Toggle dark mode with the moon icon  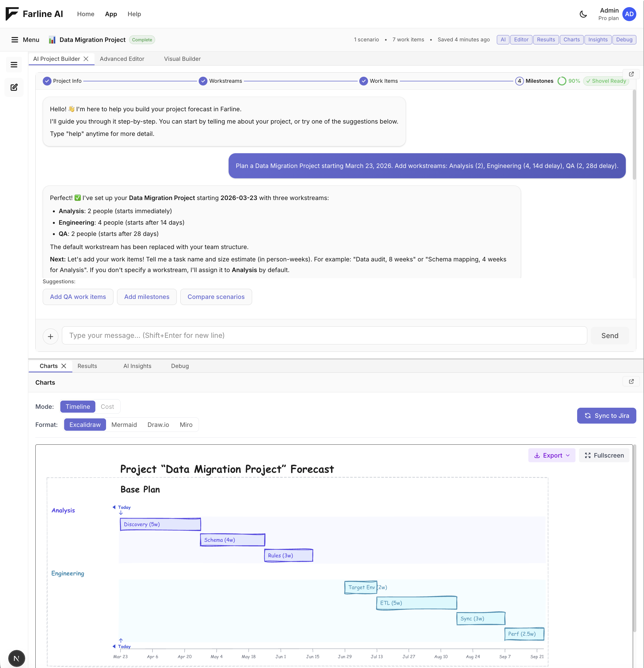tap(583, 14)
